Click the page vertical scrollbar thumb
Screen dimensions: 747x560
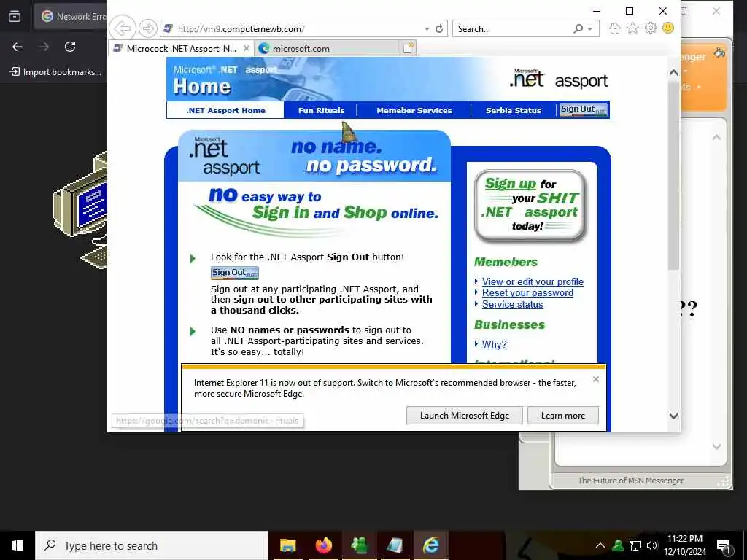click(673, 175)
